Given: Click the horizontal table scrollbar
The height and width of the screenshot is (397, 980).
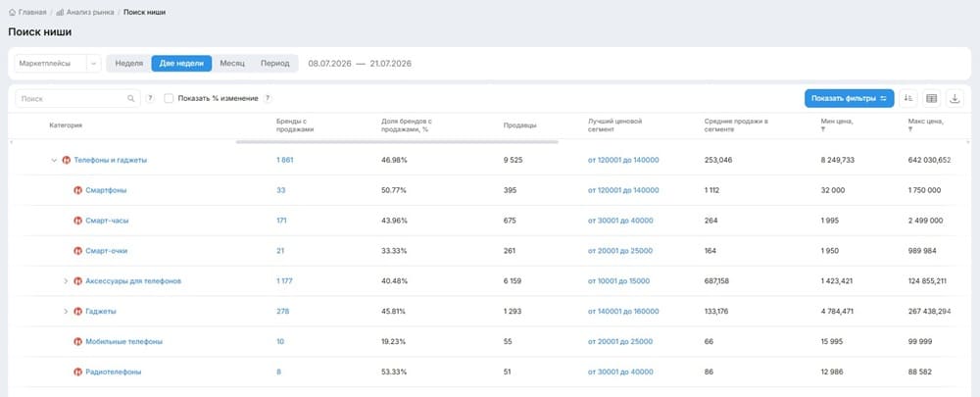Looking at the screenshot, I should pos(397,142).
